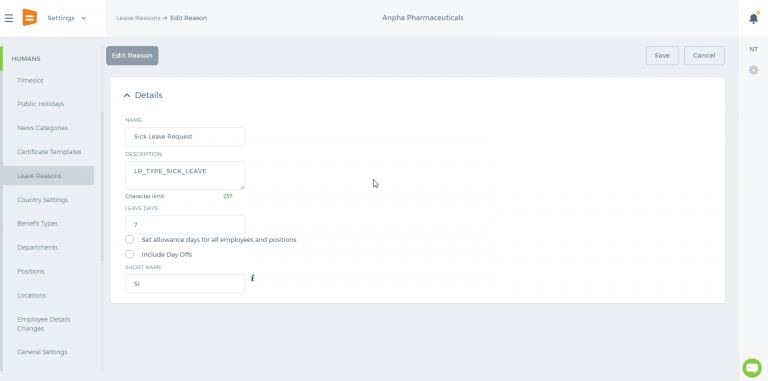Click the Save button
The width and height of the screenshot is (768, 381).
pos(662,55)
